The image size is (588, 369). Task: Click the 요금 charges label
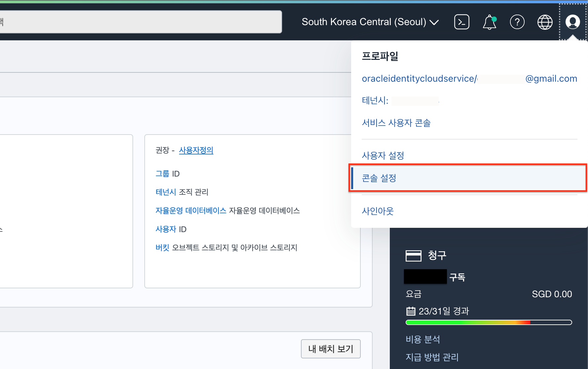pos(414,294)
